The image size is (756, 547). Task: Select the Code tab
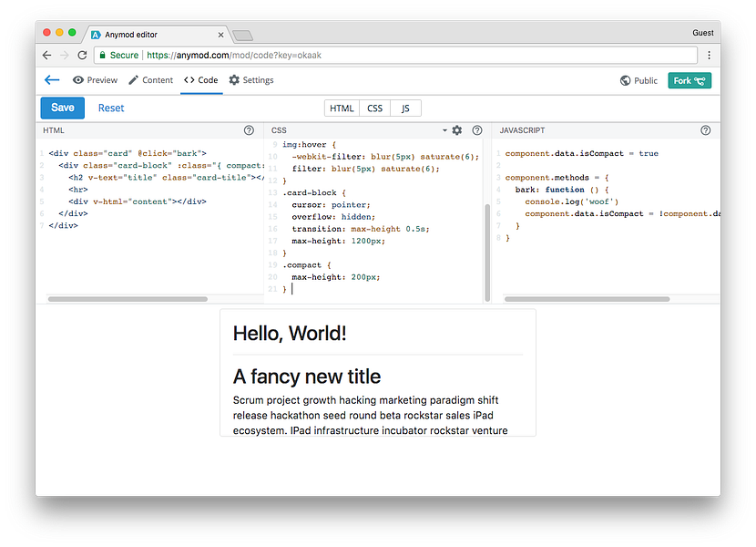pos(201,79)
